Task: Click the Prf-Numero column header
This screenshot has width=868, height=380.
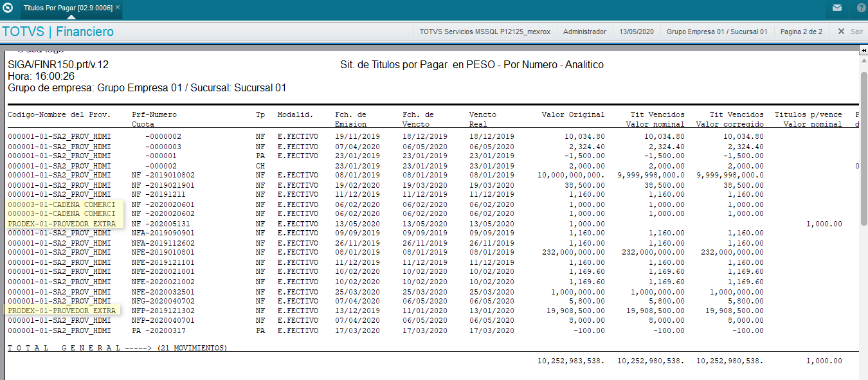Action: pyautogui.click(x=154, y=114)
